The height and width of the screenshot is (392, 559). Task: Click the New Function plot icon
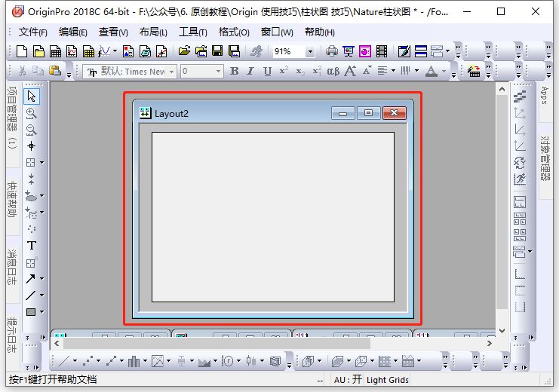[104, 52]
